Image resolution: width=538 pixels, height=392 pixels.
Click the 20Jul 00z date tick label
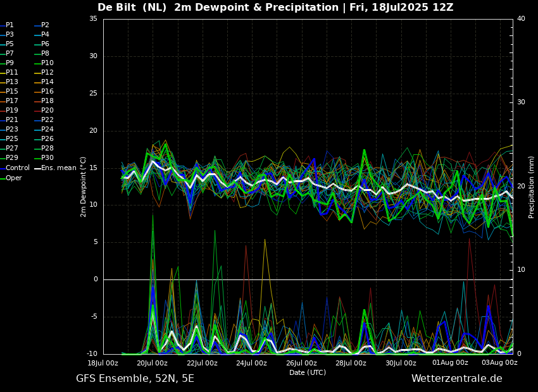click(x=152, y=363)
